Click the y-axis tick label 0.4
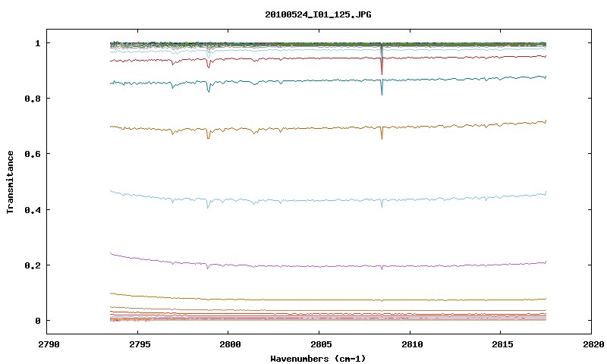607x364 pixels. [x=33, y=209]
